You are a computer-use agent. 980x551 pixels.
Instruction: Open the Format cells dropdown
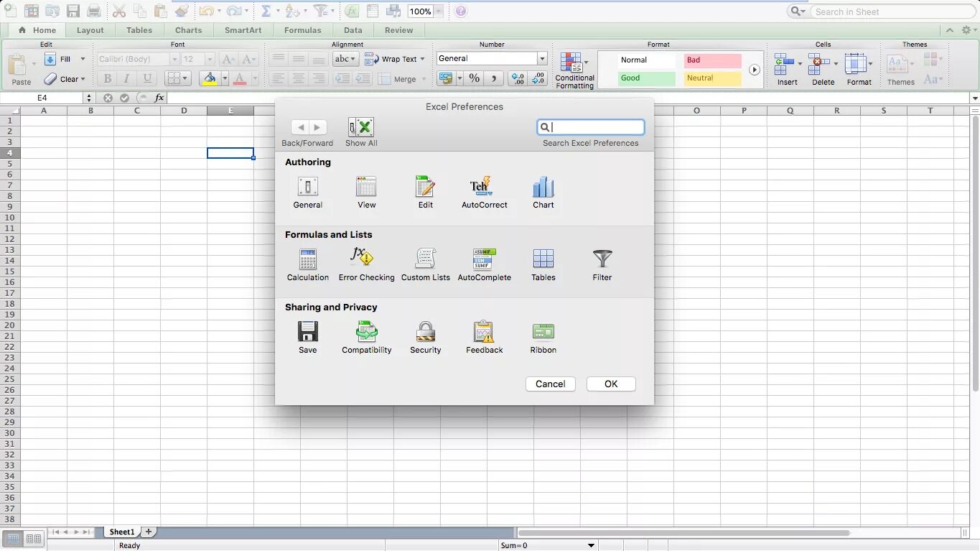pyautogui.click(x=870, y=64)
